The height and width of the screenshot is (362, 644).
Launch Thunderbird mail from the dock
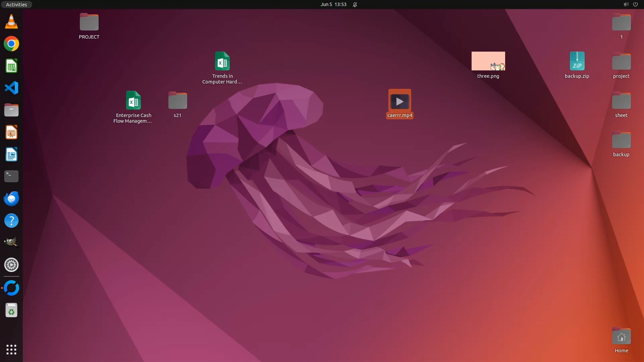click(11, 198)
